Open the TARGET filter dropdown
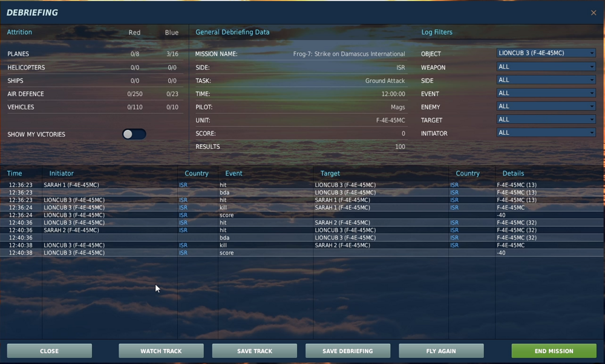This screenshot has height=364, width=605. (x=546, y=120)
